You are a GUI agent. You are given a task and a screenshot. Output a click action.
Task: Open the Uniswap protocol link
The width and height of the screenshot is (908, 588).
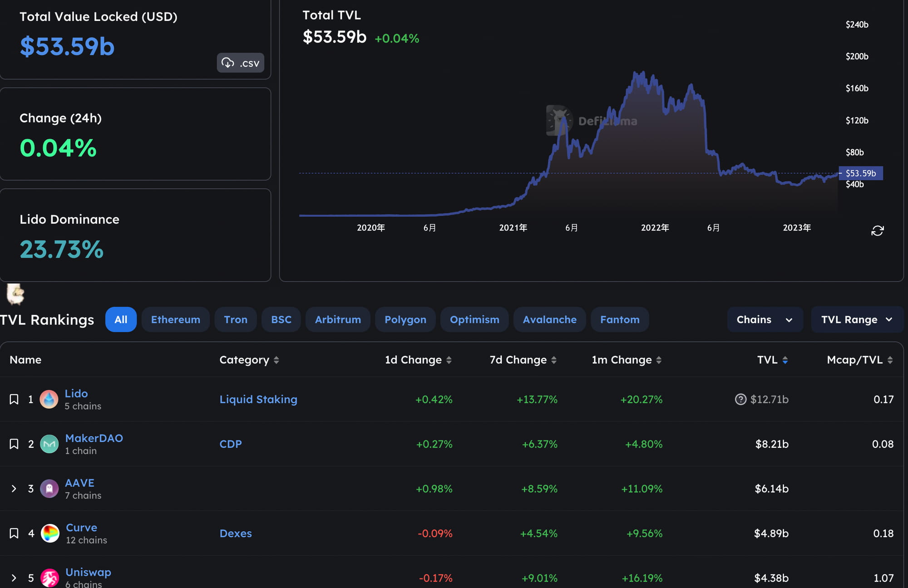tap(88, 572)
